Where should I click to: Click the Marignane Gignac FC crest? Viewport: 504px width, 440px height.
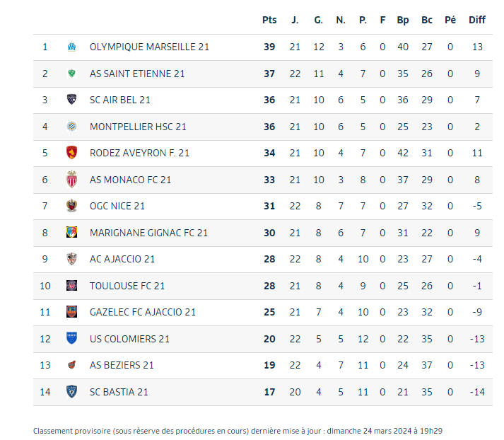click(x=71, y=233)
